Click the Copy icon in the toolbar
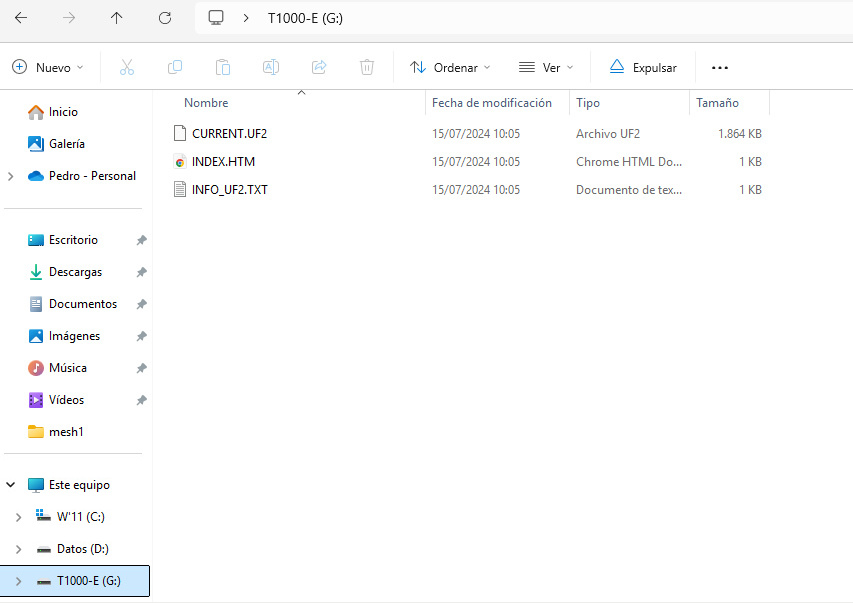 point(175,67)
